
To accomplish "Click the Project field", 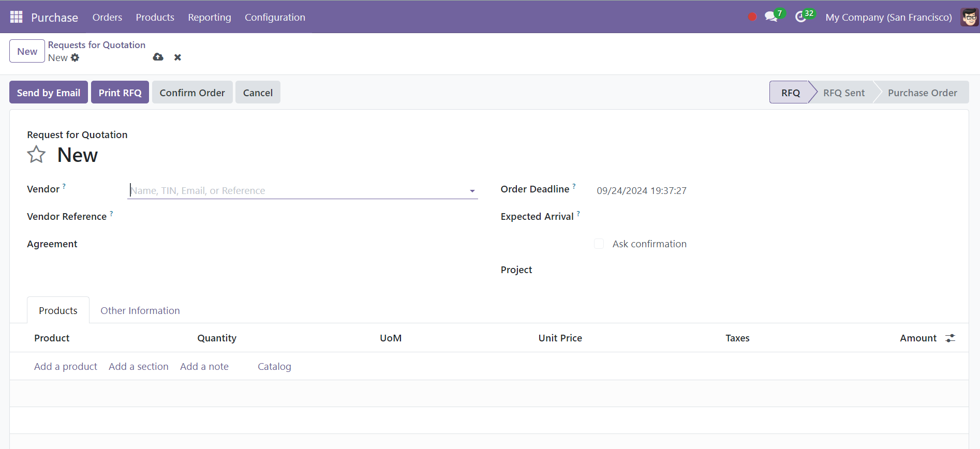I will coord(773,270).
